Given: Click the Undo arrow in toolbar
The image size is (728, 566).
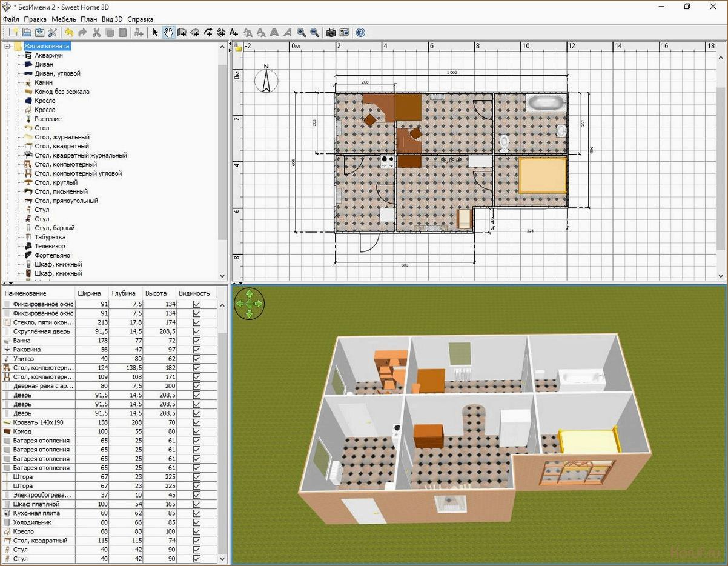Looking at the screenshot, I should tap(69, 32).
